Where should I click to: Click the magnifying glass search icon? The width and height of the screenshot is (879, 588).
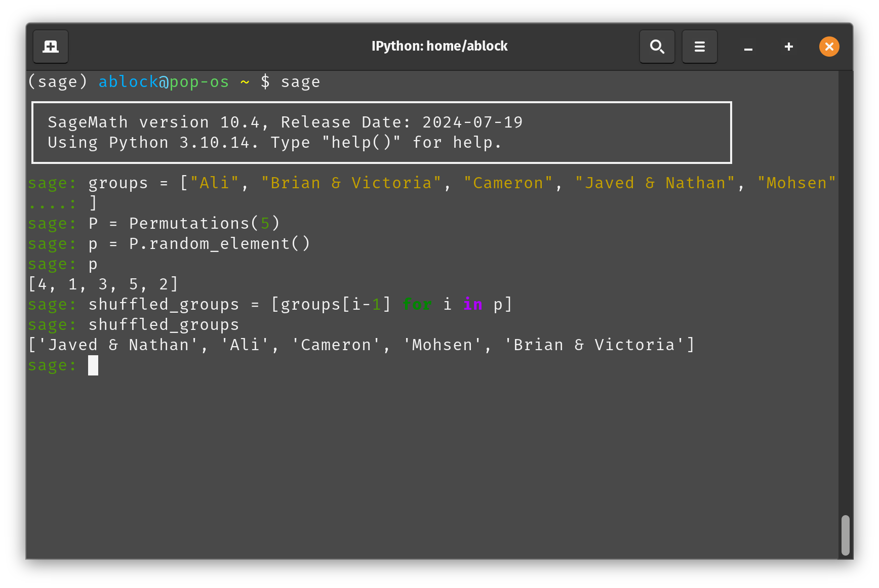(657, 47)
